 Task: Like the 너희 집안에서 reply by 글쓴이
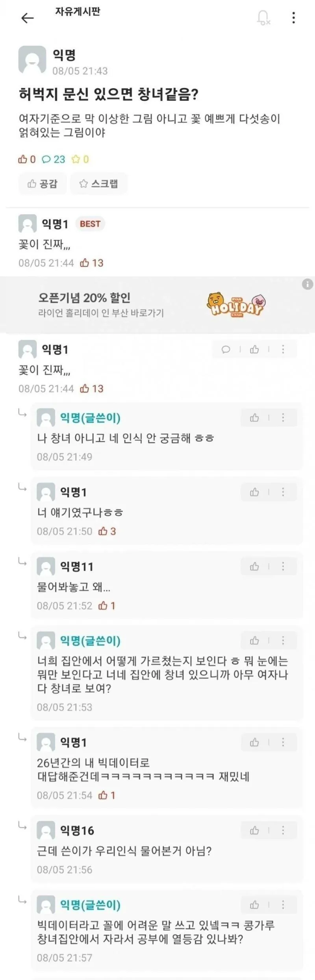click(254, 641)
